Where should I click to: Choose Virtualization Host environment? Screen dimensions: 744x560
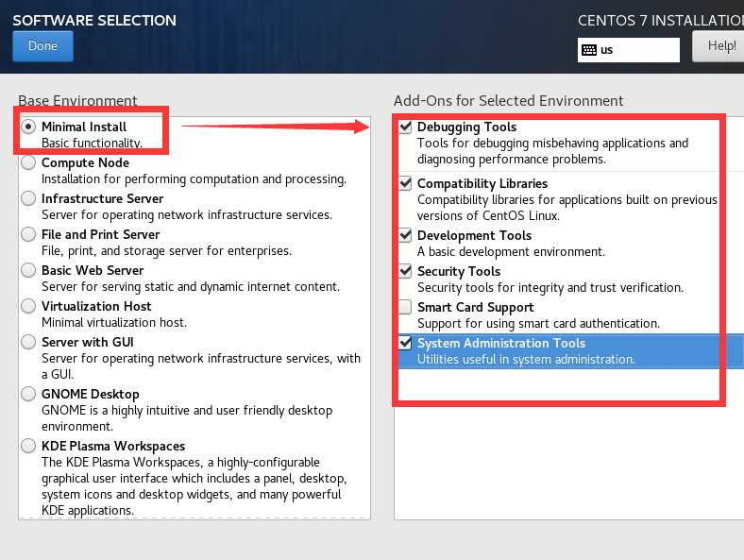tap(28, 306)
